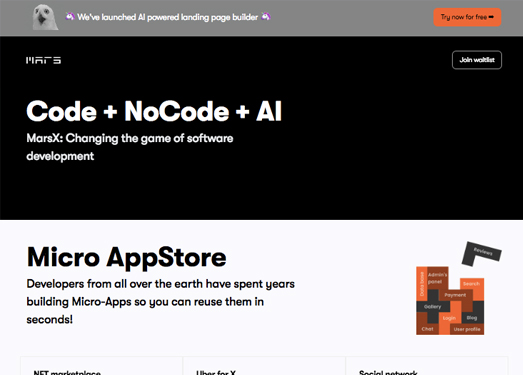Click the unicorn emoji before announcement text
The image size is (523, 375).
pyautogui.click(x=70, y=16)
